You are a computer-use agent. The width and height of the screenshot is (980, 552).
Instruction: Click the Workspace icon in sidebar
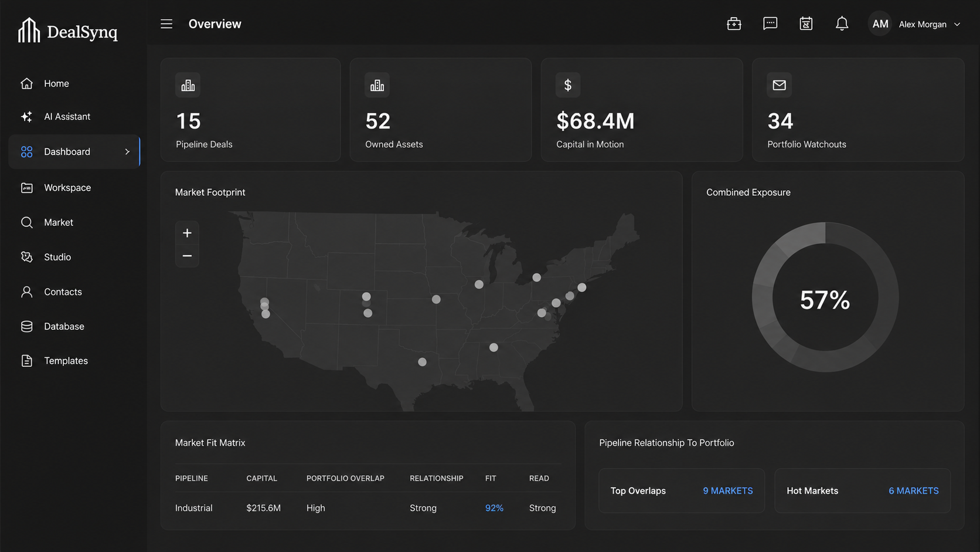click(x=26, y=188)
